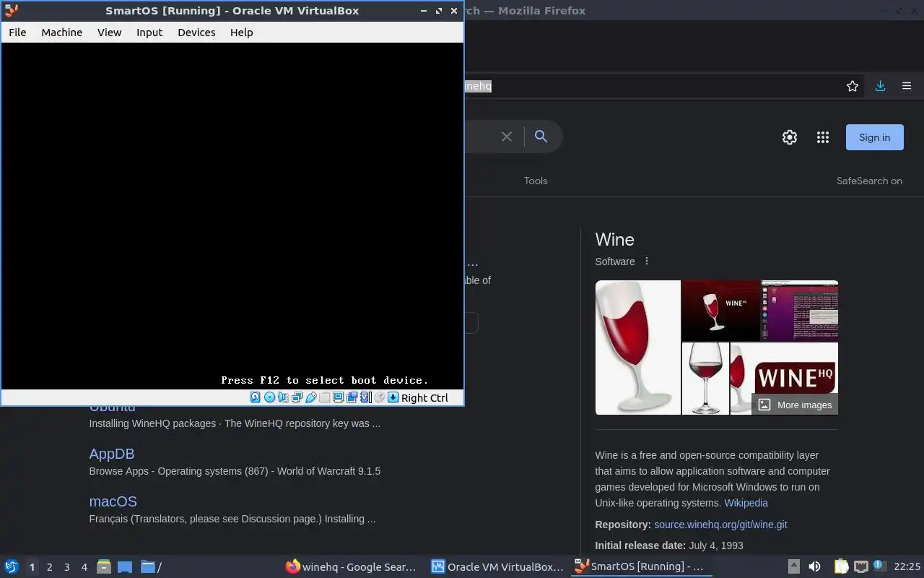Screen dimensions: 924x578
Task: Click the clear wine glass photo thumbnail
Action: pos(705,379)
